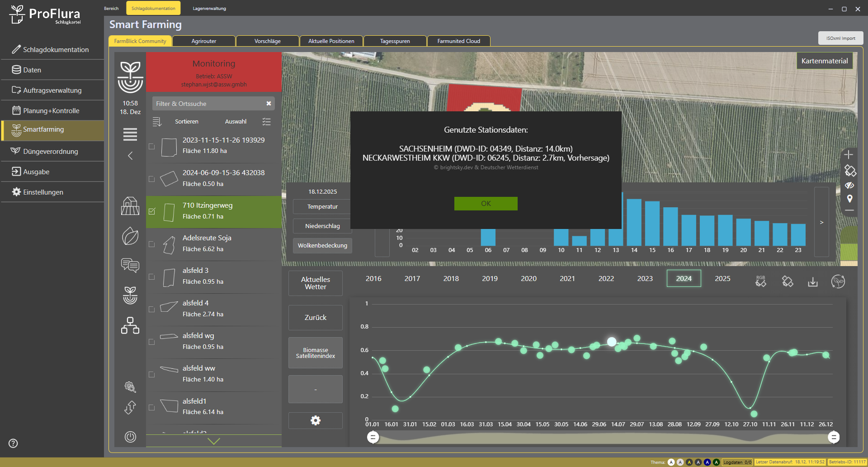
Task: Click the network hierarchy icon
Action: tap(130, 325)
